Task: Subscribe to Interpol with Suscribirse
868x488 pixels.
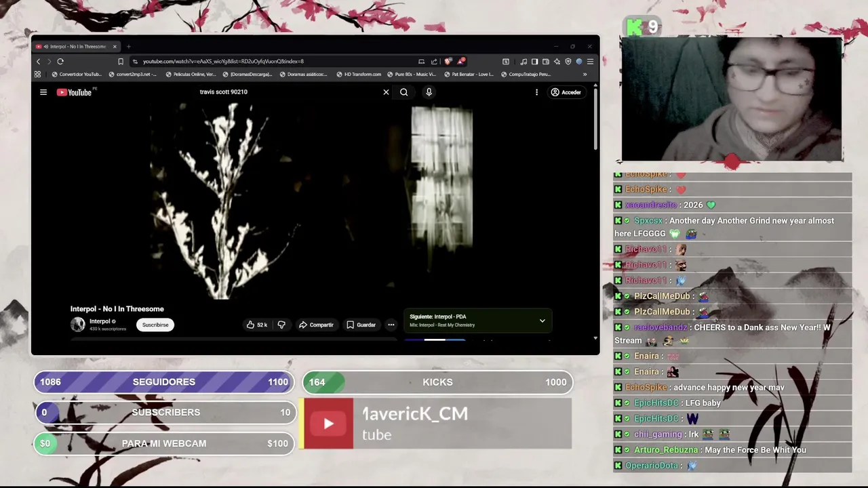Action: pos(155,325)
